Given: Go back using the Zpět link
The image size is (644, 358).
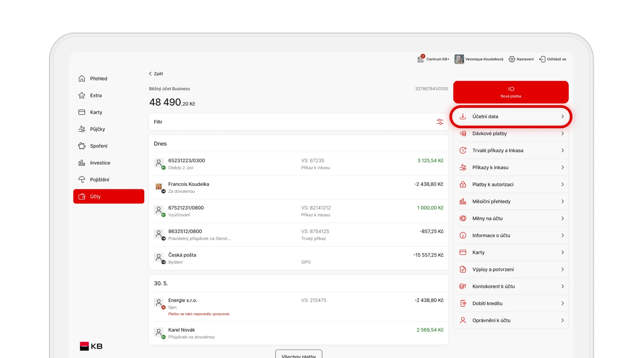Looking at the screenshot, I should [x=156, y=74].
